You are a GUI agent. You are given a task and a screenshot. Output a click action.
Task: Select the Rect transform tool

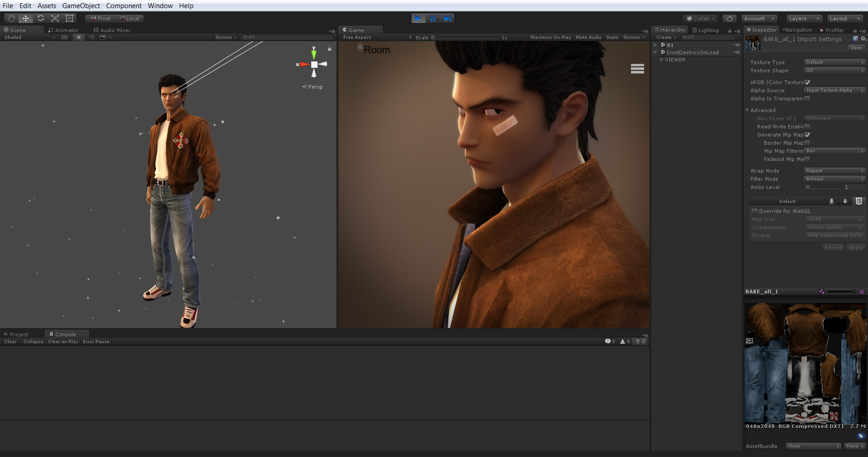click(x=69, y=19)
